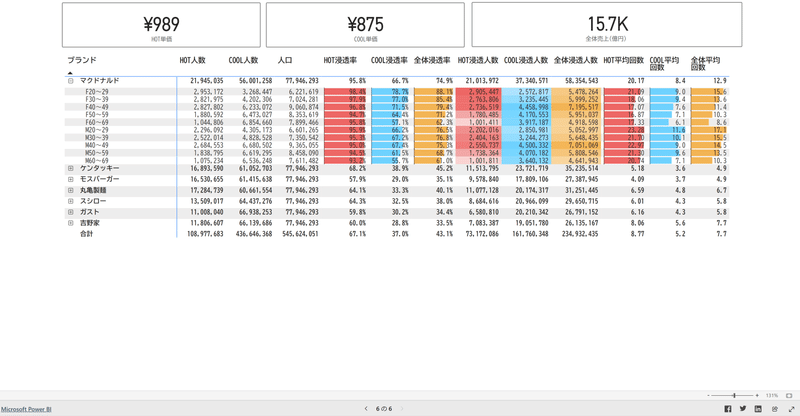The width and height of the screenshot is (800, 416).
Task: Collapse the マクドナルド brand row
Action: tap(71, 81)
